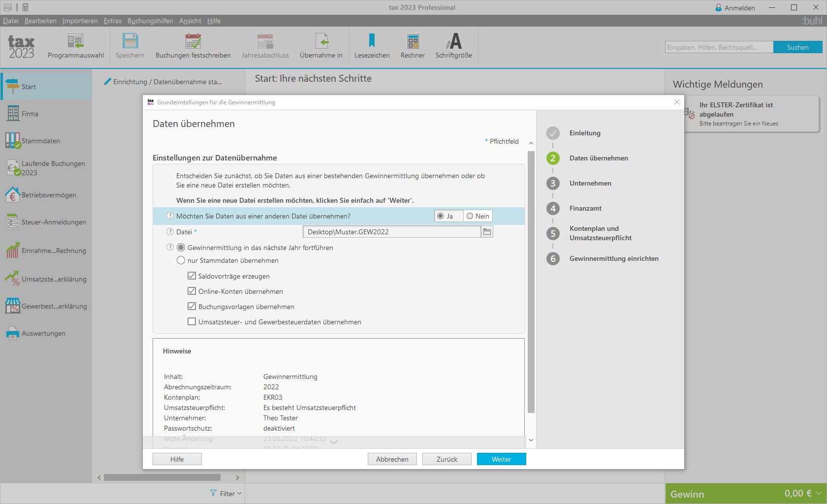827x504 pixels.
Task: Select the Ja radio option
Action: coord(441,216)
